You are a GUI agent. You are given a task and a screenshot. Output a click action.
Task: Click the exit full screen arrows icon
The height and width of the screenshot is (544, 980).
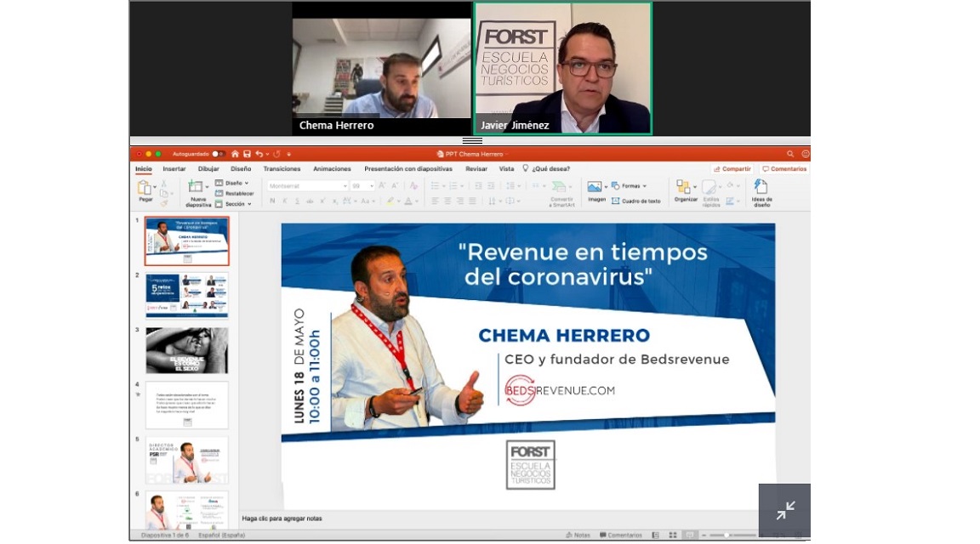785,510
